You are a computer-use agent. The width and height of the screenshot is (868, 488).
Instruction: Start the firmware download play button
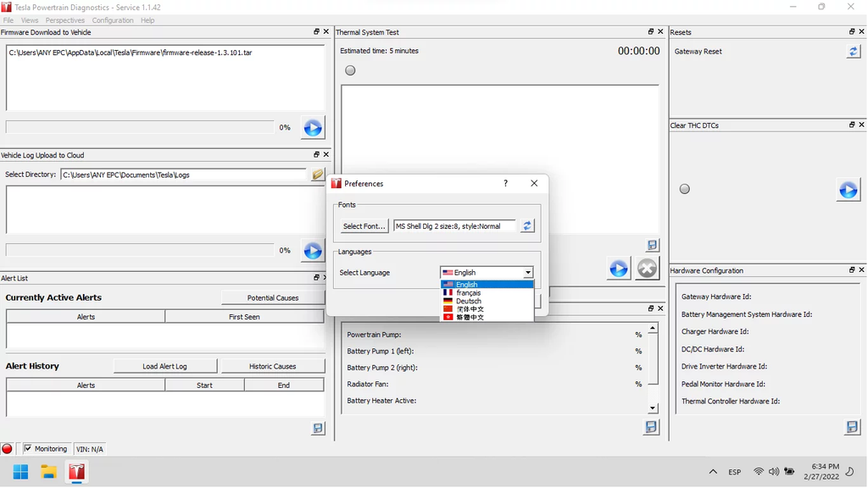pos(312,128)
